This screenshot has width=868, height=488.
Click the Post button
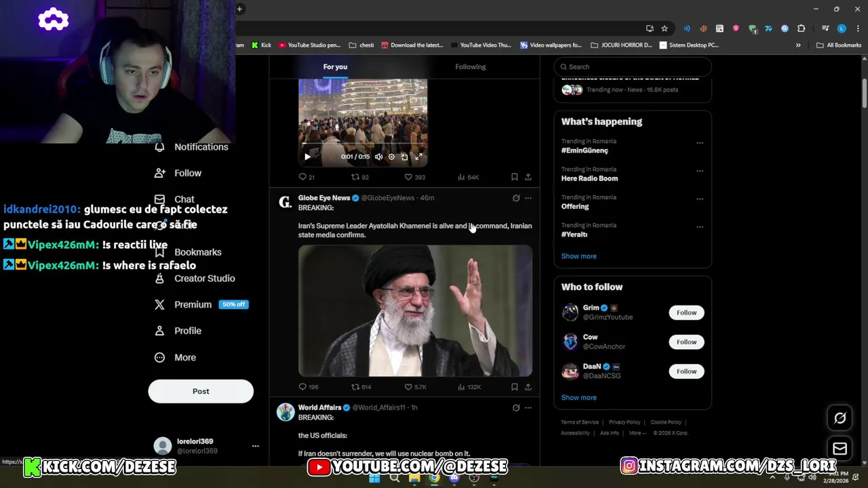(201, 391)
